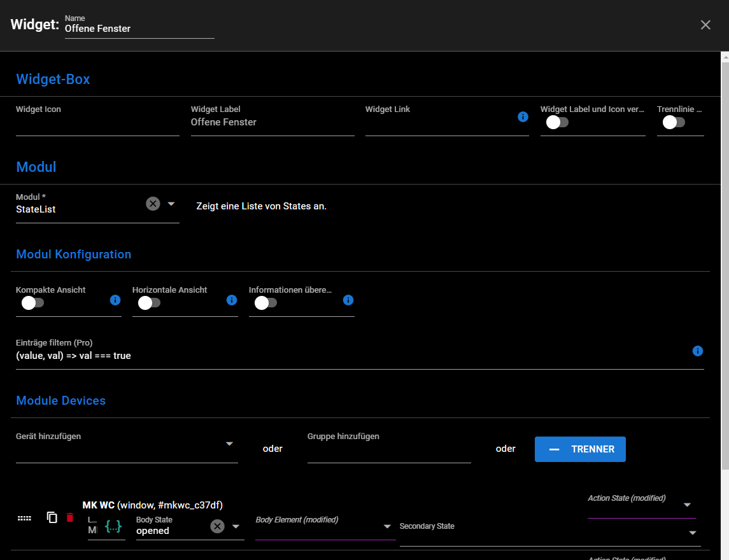Grab the drag handle of MK WC row
Screen dimensions: 729x560
pos(24,518)
